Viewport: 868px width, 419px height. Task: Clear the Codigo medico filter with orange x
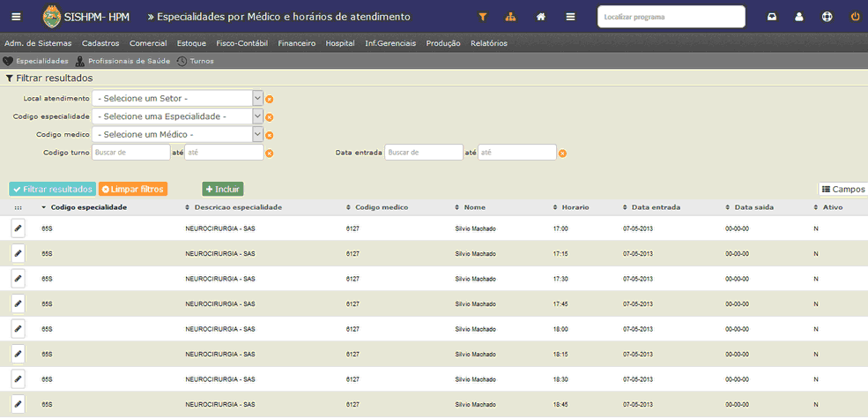coord(270,135)
